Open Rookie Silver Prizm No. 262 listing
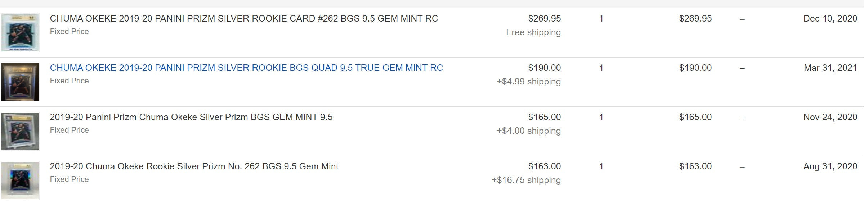 point(194,166)
